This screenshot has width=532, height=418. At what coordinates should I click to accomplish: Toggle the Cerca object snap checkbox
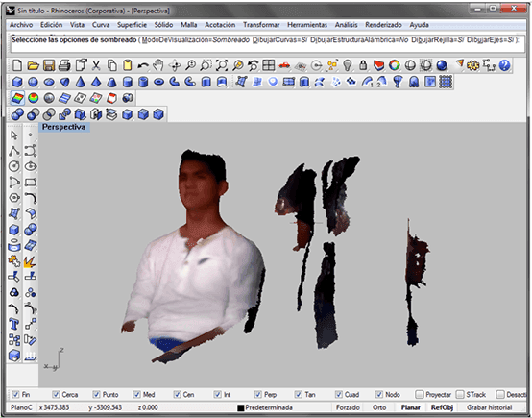point(56,395)
